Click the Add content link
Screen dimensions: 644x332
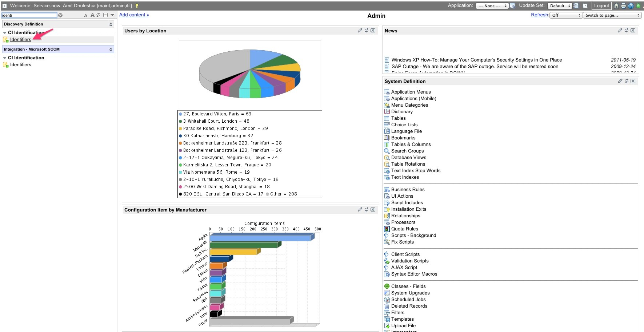(134, 15)
